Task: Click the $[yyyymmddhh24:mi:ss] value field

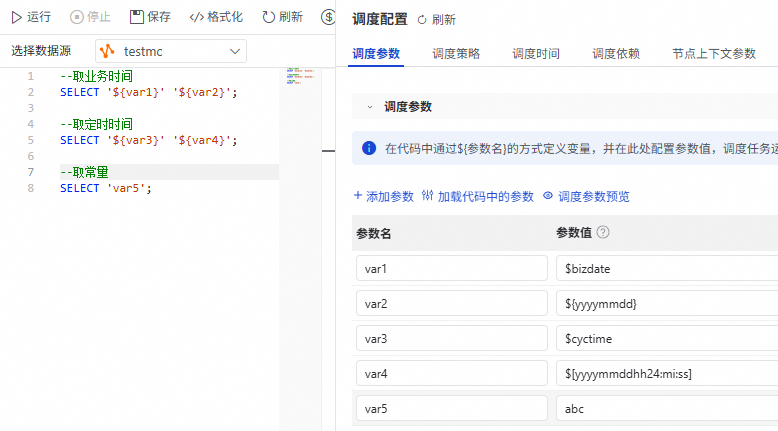Action: coord(667,373)
